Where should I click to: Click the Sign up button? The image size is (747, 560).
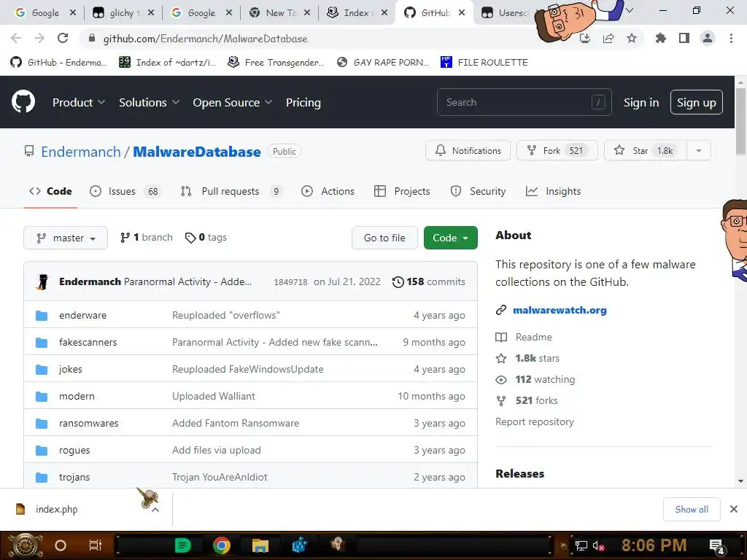pos(697,102)
